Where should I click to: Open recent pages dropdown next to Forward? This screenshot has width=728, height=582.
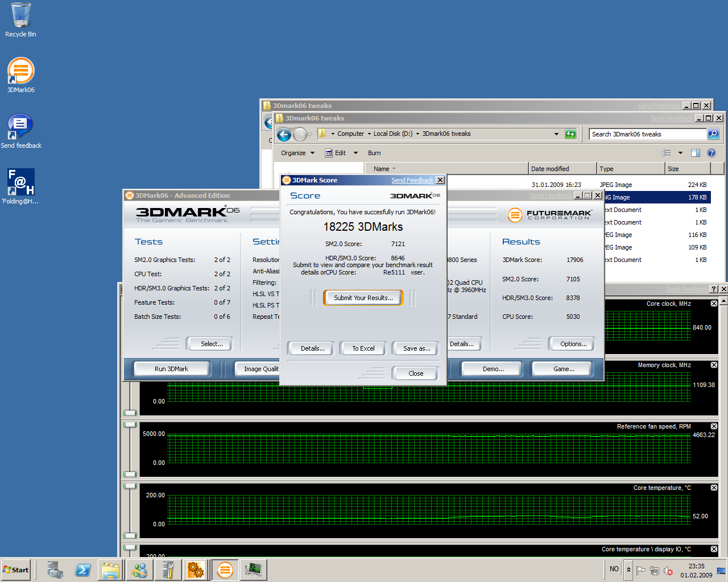tap(310, 135)
